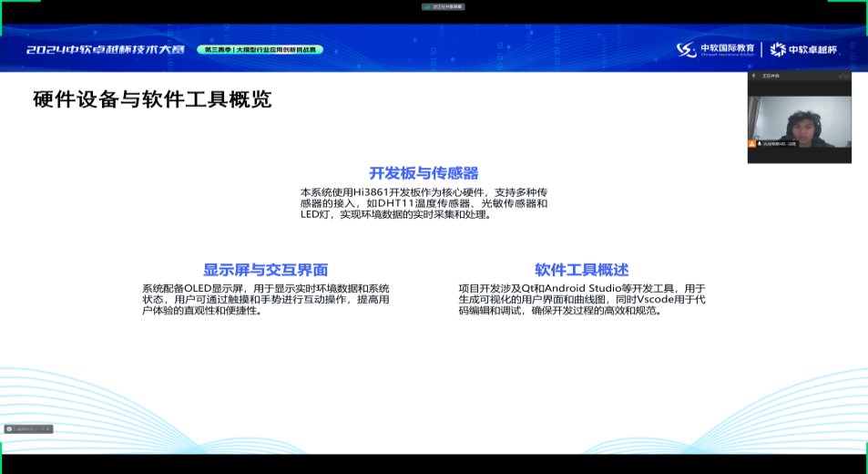This screenshot has height=474, width=868.
Task: Click the orange host badge on video thumbnail
Action: pyautogui.click(x=752, y=144)
